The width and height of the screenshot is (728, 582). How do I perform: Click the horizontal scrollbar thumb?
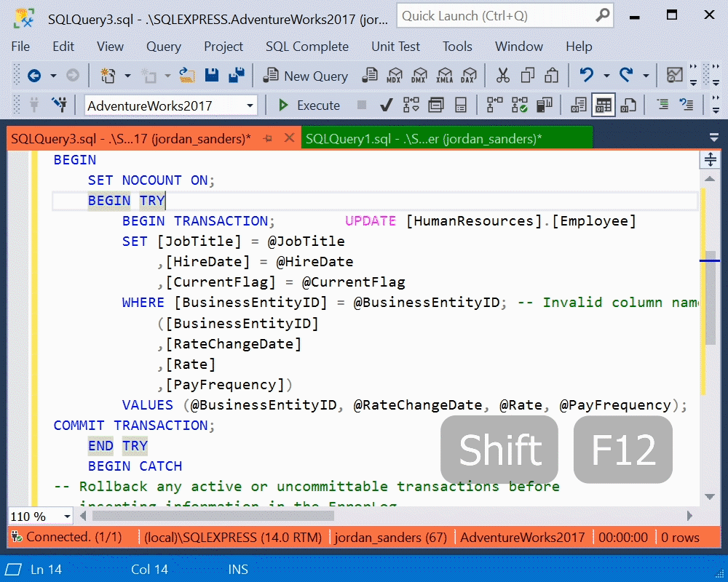click(x=213, y=516)
